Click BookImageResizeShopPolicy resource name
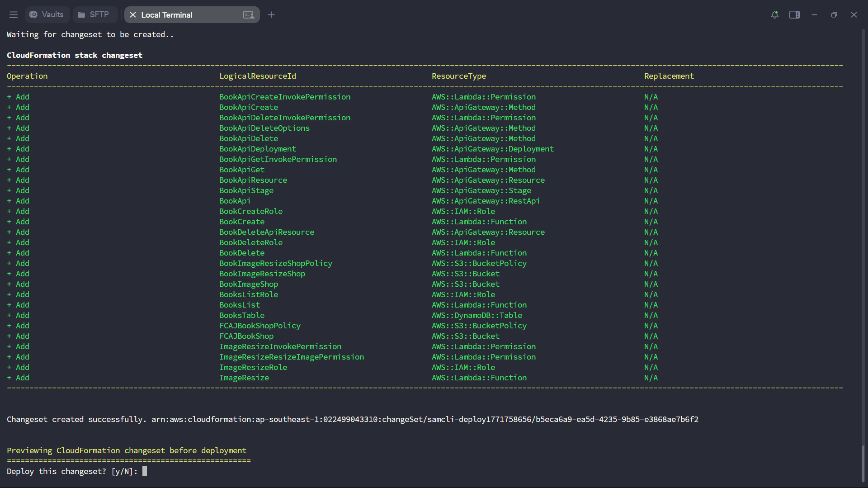This screenshot has height=488, width=868. pyautogui.click(x=276, y=263)
